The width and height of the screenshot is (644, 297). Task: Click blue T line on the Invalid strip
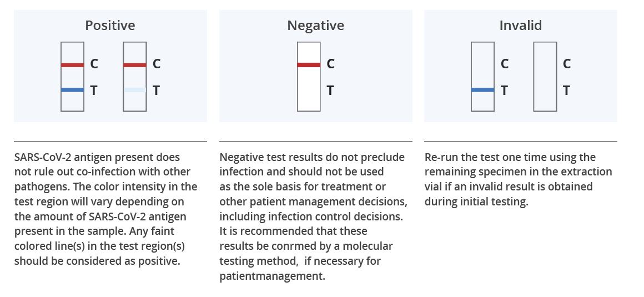[x=482, y=90]
